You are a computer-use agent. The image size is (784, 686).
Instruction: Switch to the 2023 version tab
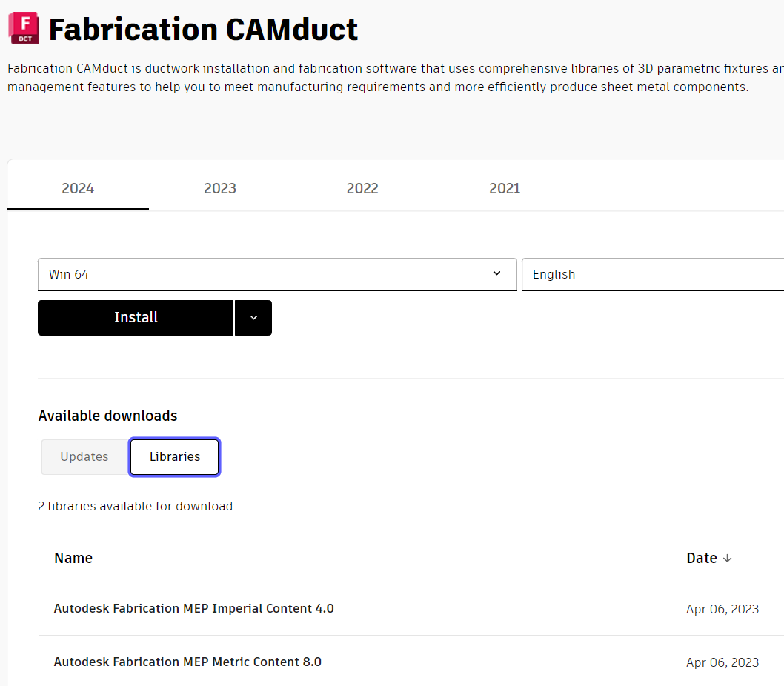(220, 188)
